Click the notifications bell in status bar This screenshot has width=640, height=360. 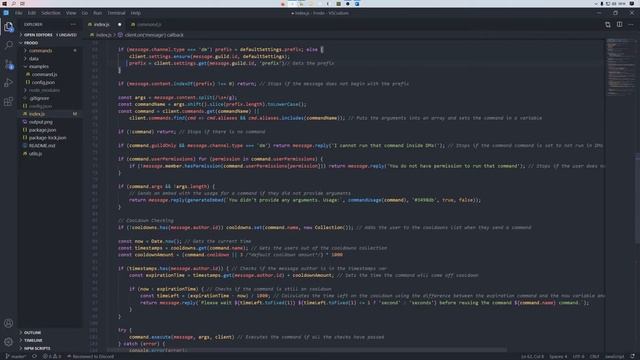click(x=633, y=356)
